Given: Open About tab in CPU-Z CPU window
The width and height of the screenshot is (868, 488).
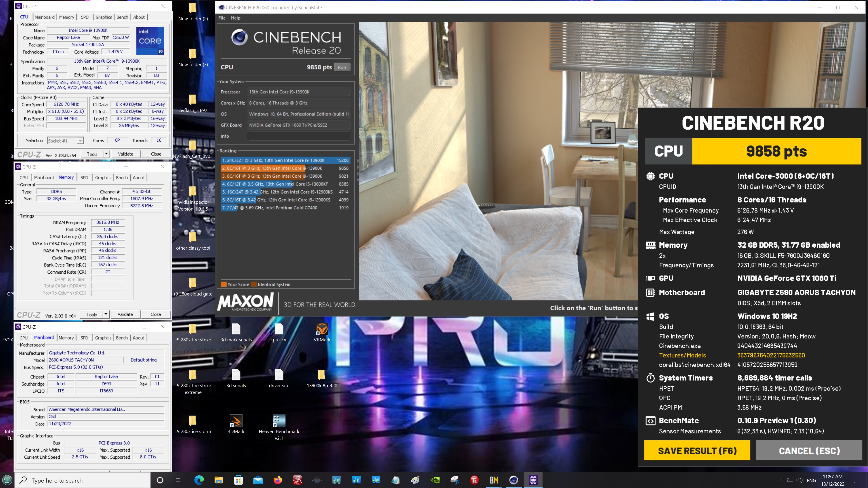Looking at the screenshot, I should [139, 17].
